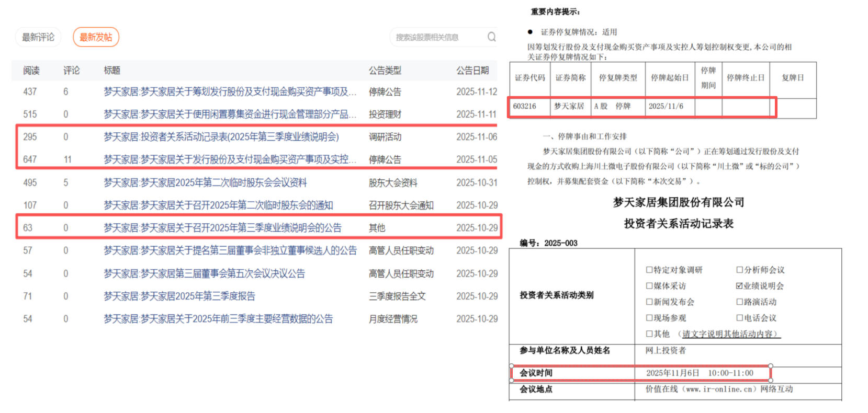Open the 召开2025年第二次临时股东会的通知 link
This screenshot has height=413, width=868.
[x=218, y=205]
